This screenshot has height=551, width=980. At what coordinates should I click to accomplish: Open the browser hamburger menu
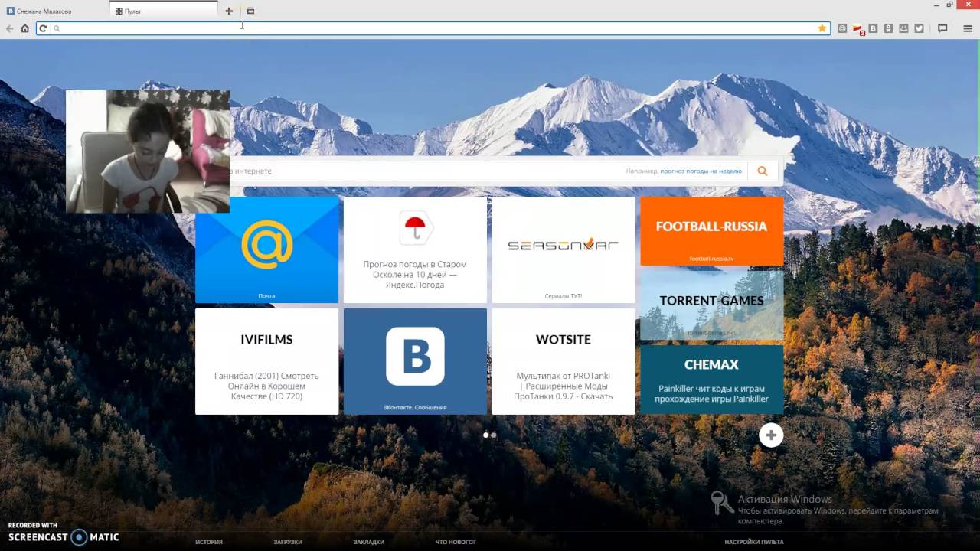coord(968,28)
